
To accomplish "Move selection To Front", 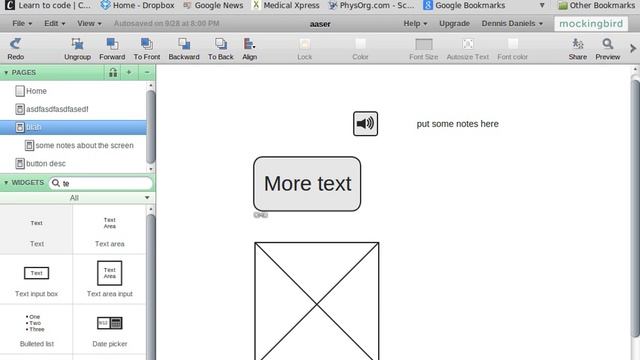I will click(147, 49).
